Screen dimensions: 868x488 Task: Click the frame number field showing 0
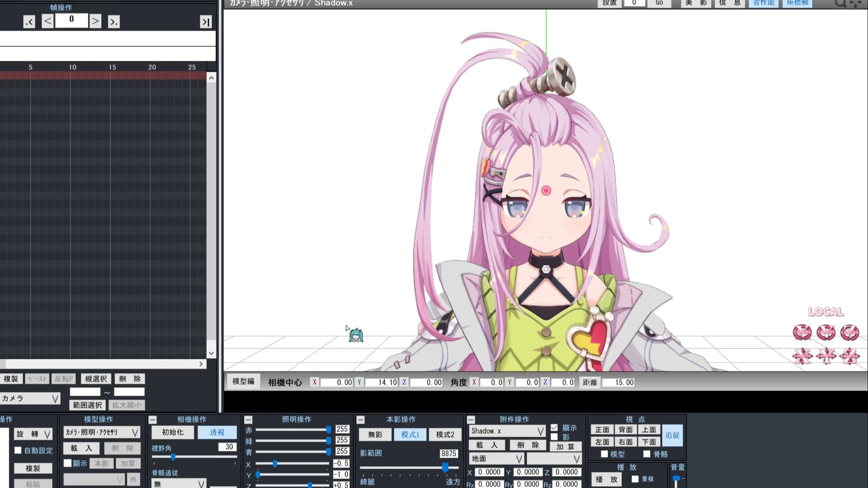pos(72,20)
